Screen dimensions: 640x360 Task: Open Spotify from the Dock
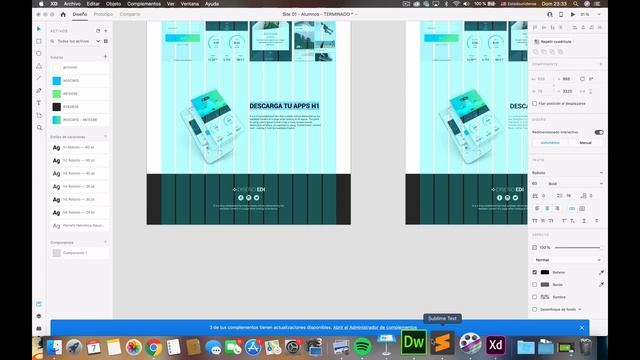362,347
